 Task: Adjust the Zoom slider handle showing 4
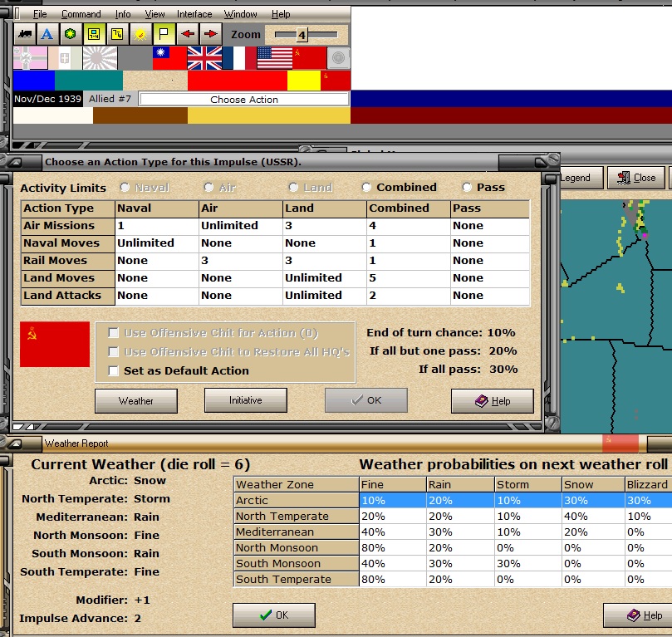click(302, 35)
